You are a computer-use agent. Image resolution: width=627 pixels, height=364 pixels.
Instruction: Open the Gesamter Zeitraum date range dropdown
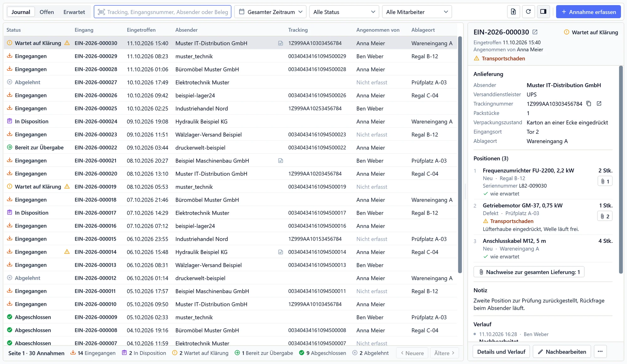point(270,12)
